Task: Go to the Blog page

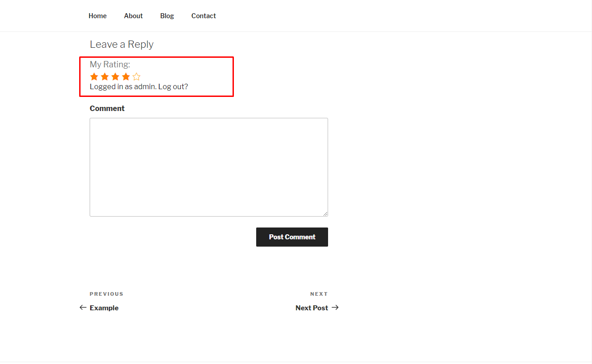Action: pos(167,16)
